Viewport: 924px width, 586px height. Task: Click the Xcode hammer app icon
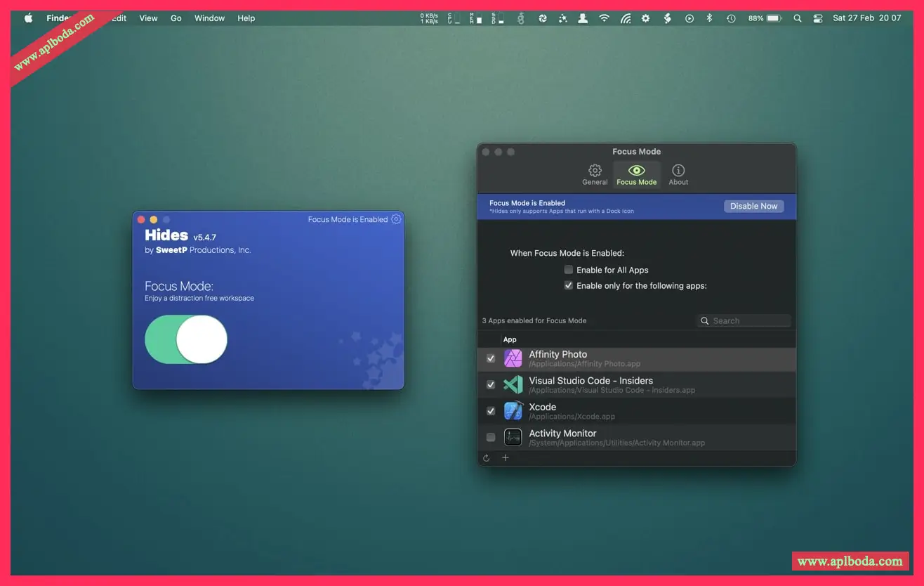(513, 411)
